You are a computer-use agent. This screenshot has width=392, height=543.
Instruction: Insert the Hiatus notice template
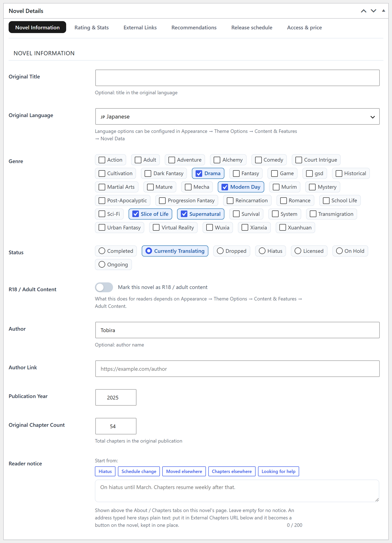(x=105, y=471)
